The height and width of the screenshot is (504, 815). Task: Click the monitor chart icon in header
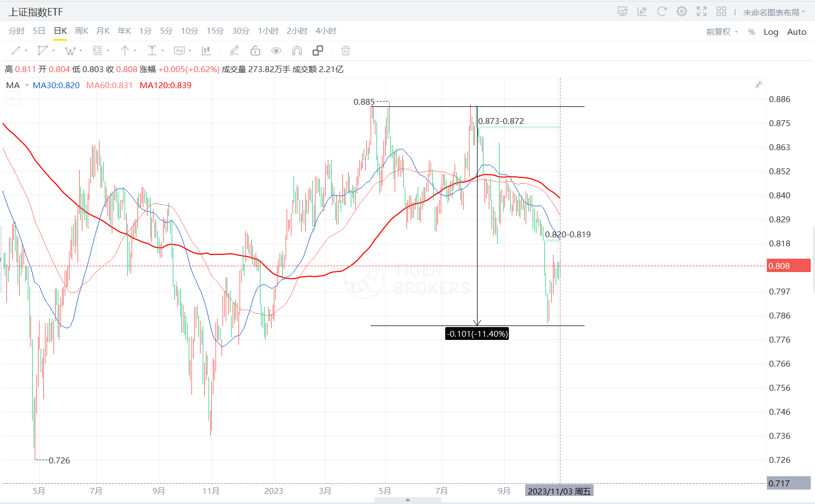coord(622,11)
